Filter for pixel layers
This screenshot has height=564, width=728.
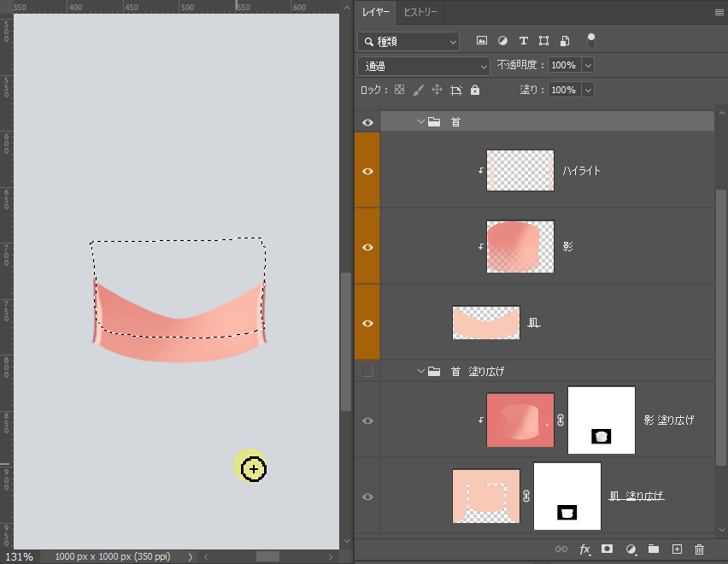(x=482, y=41)
